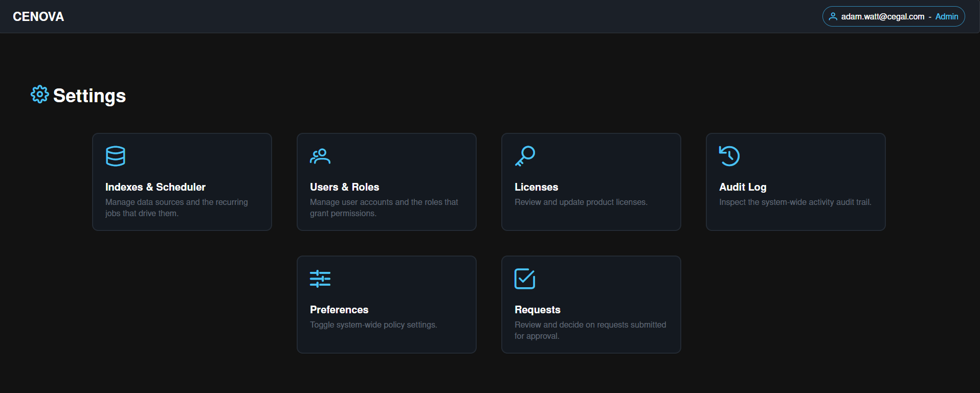The width and height of the screenshot is (980, 393).
Task: Click 'Toggle system-wide policy settings' description
Action: 373,325
